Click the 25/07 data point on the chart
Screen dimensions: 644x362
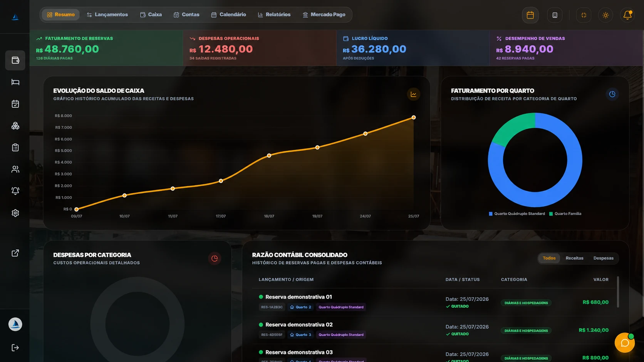pos(414,117)
